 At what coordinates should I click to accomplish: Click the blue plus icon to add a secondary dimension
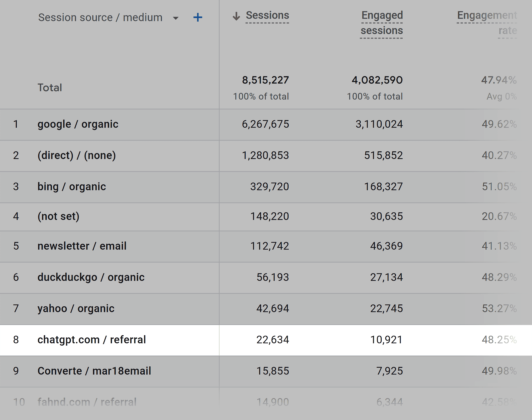point(198,17)
